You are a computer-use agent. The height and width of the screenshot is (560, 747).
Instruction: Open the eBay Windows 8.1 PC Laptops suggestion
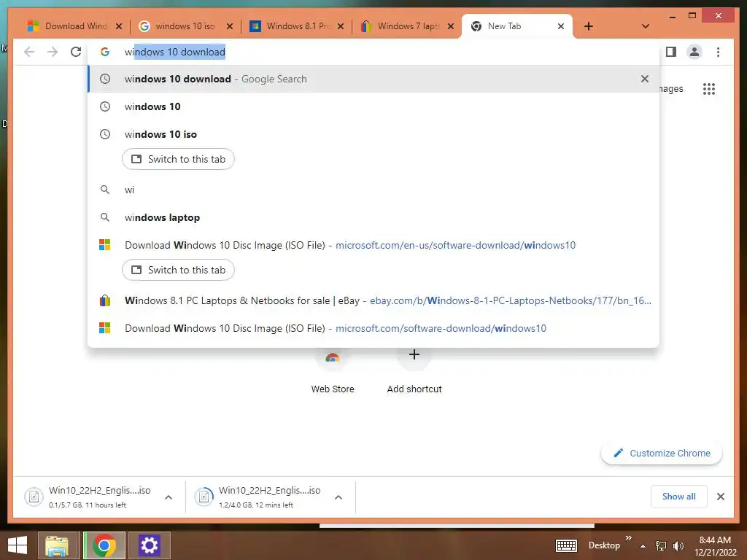click(x=373, y=301)
